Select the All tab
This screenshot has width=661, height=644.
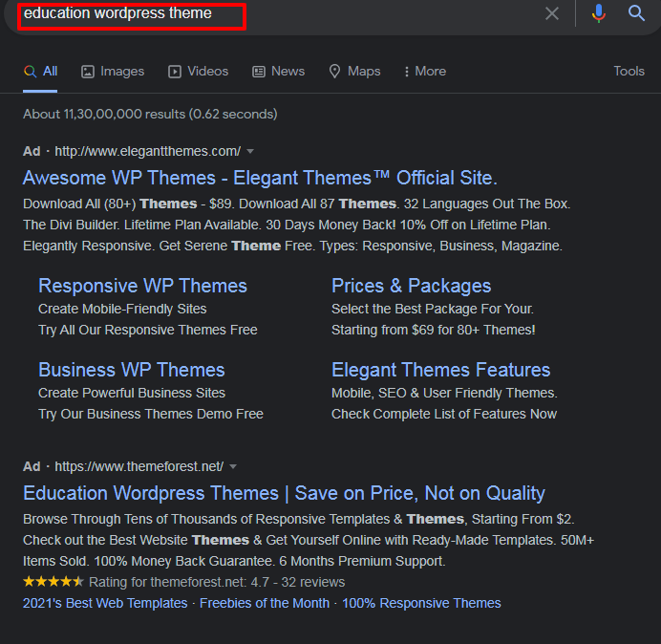point(40,72)
